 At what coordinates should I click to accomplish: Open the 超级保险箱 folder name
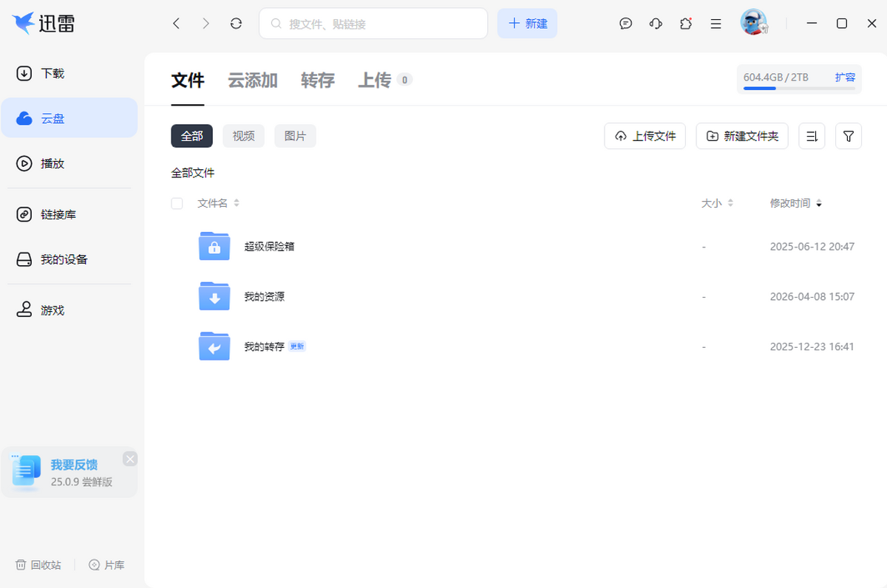(x=269, y=246)
